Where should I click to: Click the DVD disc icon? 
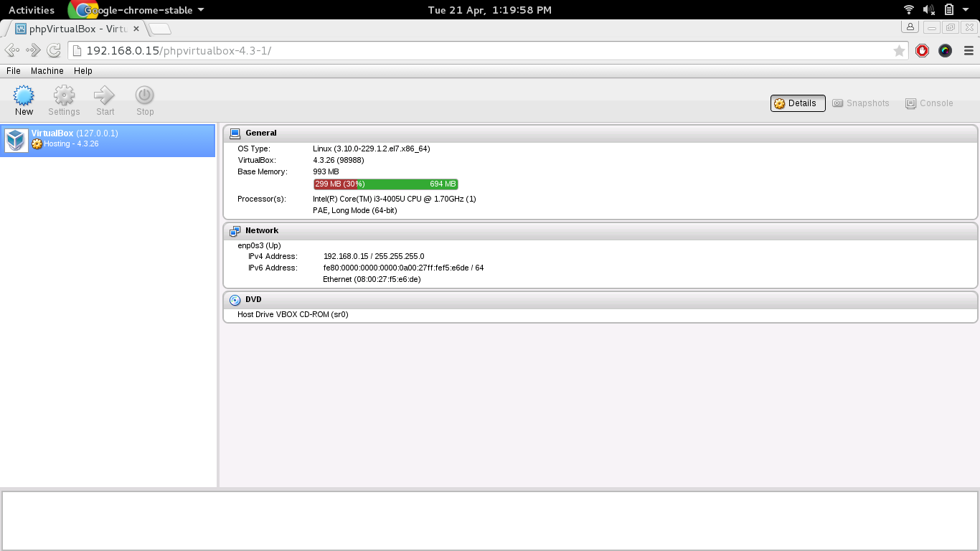tap(235, 299)
